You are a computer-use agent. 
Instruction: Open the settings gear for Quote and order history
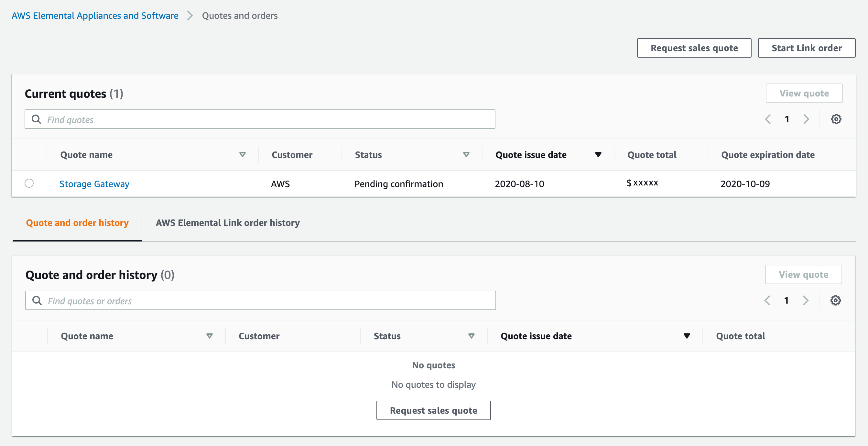coord(836,300)
